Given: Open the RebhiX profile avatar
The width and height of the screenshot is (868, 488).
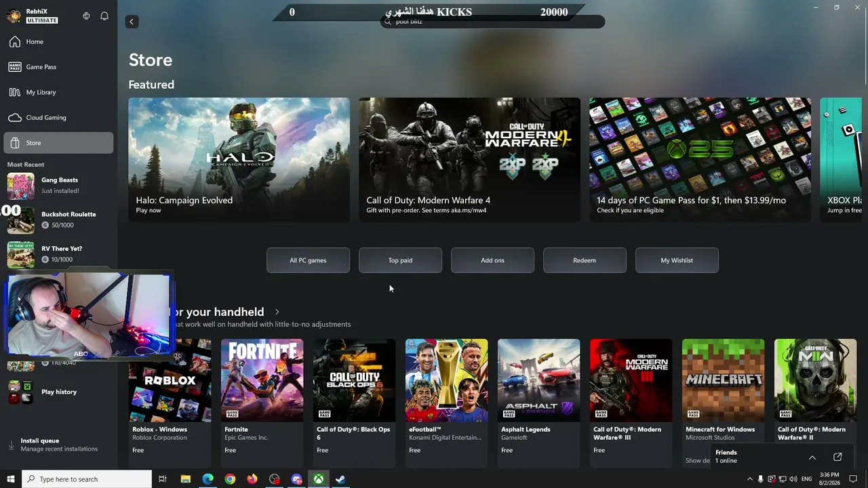Looking at the screenshot, I should click(14, 16).
